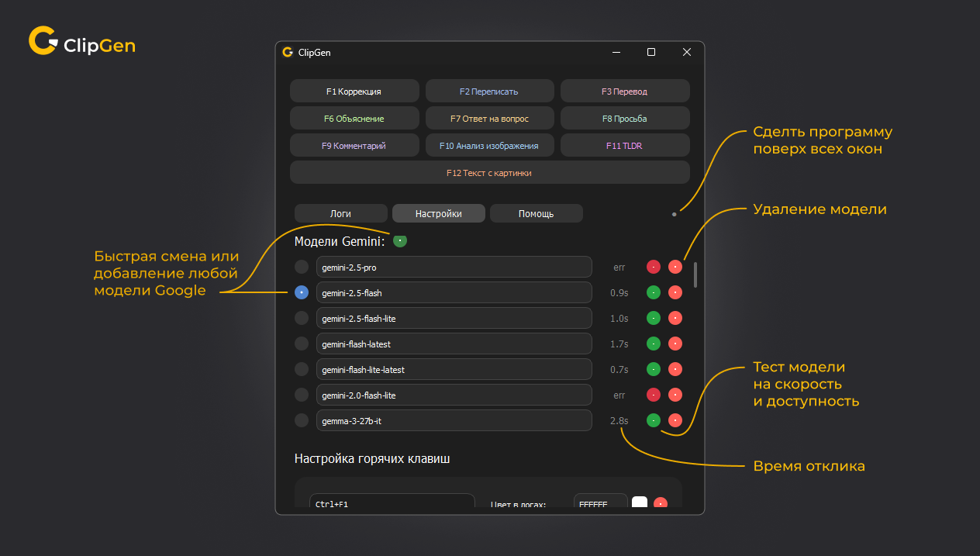The image size is (980, 556).
Task: Select the gemini-2.5-pro radio button
Action: click(x=302, y=267)
